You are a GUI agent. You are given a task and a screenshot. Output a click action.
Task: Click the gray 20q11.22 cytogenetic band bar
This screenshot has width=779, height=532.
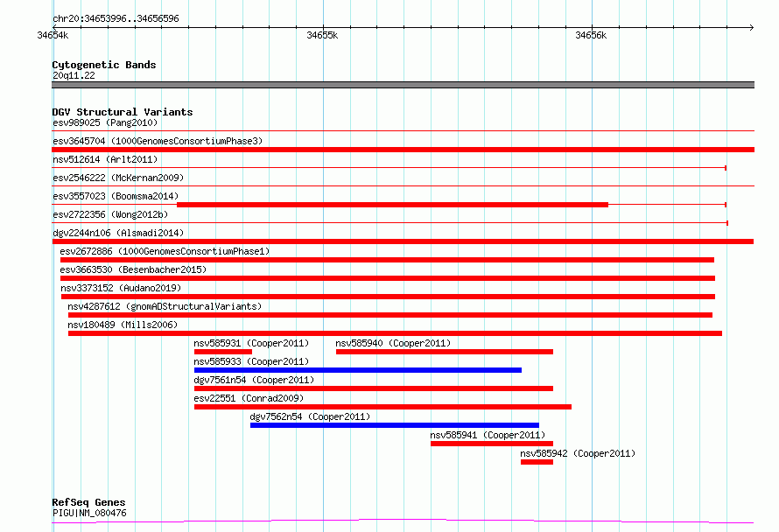click(403, 85)
